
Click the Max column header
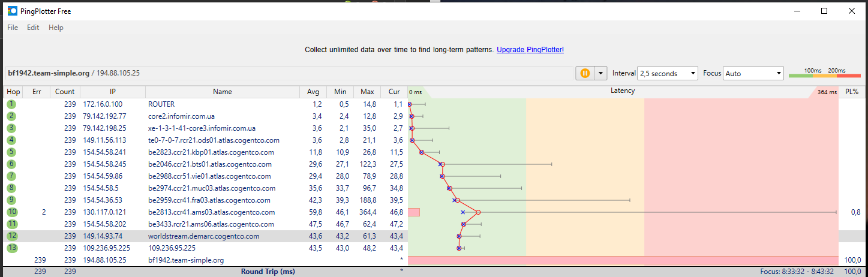click(x=367, y=92)
